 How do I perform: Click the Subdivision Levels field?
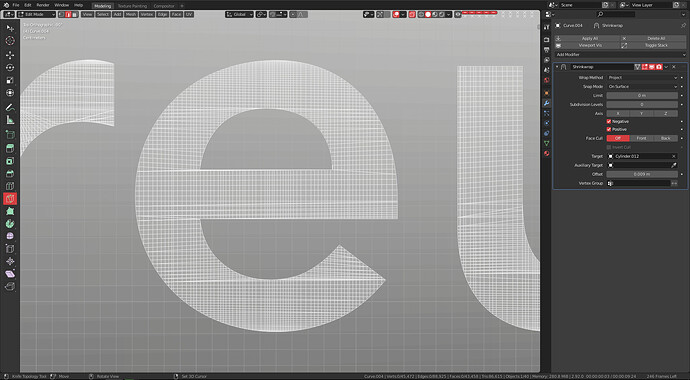coord(642,105)
